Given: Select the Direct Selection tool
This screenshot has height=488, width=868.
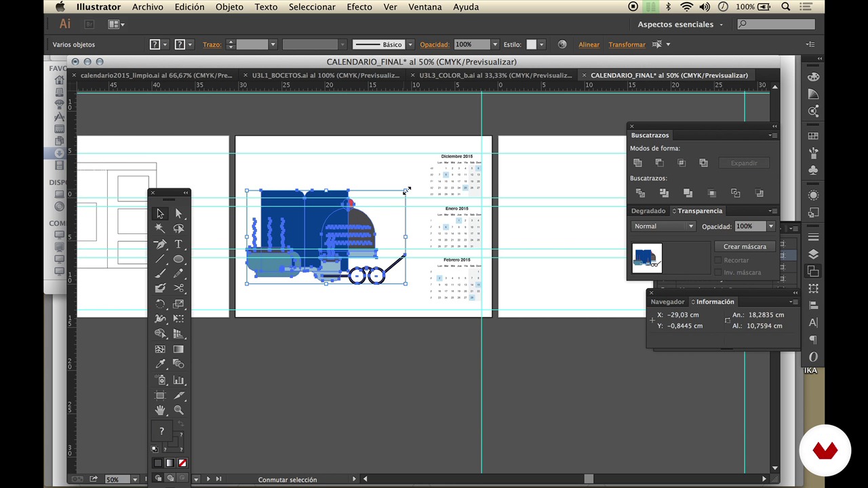Looking at the screenshot, I should pos(178,213).
